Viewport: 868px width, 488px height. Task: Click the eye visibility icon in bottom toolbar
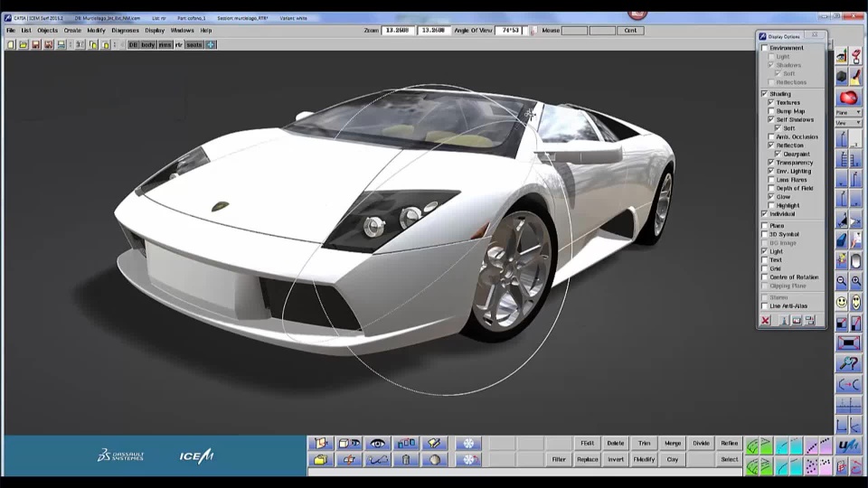(378, 444)
